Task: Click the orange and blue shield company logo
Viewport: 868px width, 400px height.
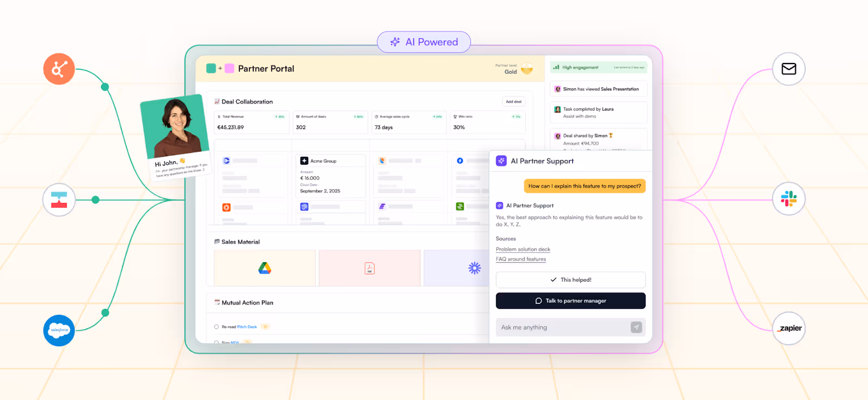Action: click(382, 161)
